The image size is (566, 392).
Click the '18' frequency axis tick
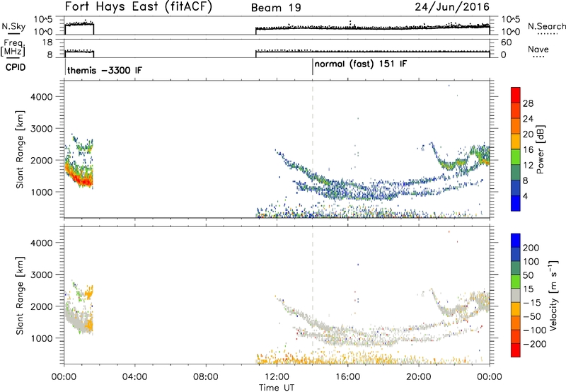point(48,42)
